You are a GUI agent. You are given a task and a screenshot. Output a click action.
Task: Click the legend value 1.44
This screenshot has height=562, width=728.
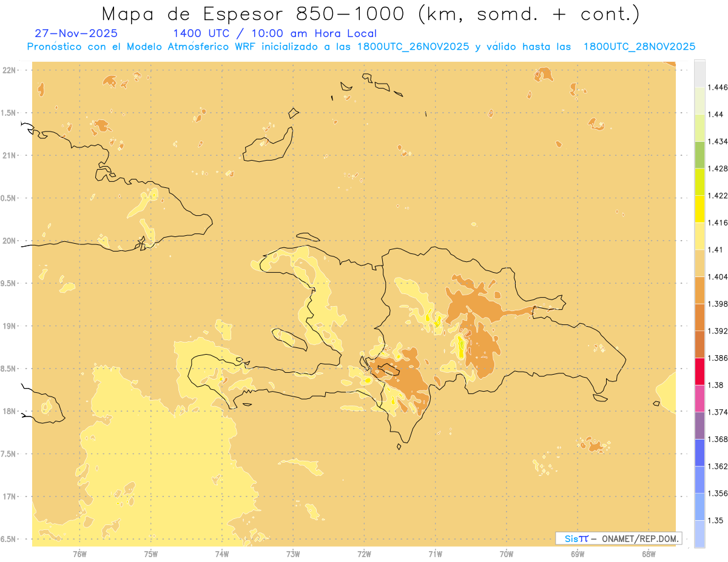coord(715,115)
